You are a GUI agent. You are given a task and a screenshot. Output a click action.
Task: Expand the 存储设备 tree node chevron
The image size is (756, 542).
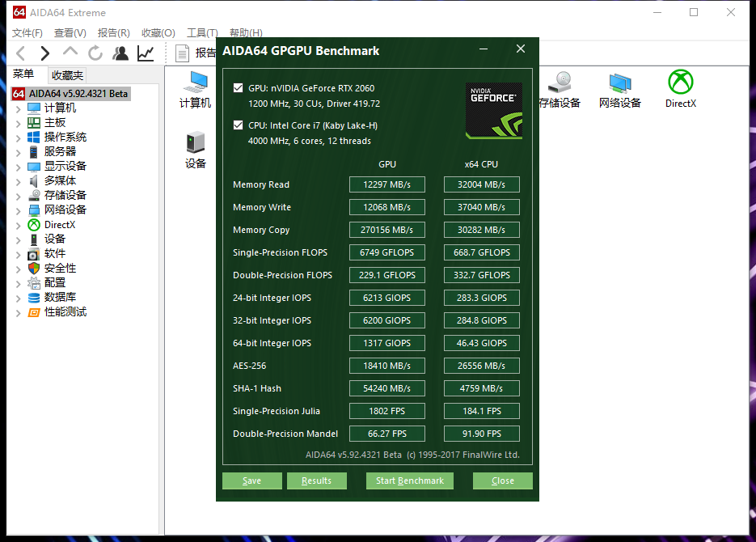[x=19, y=197]
